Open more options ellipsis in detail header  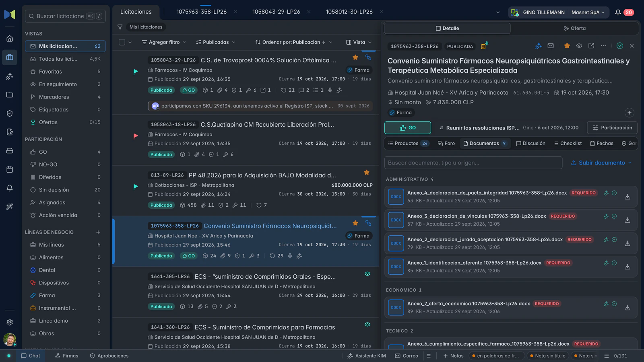(603, 46)
